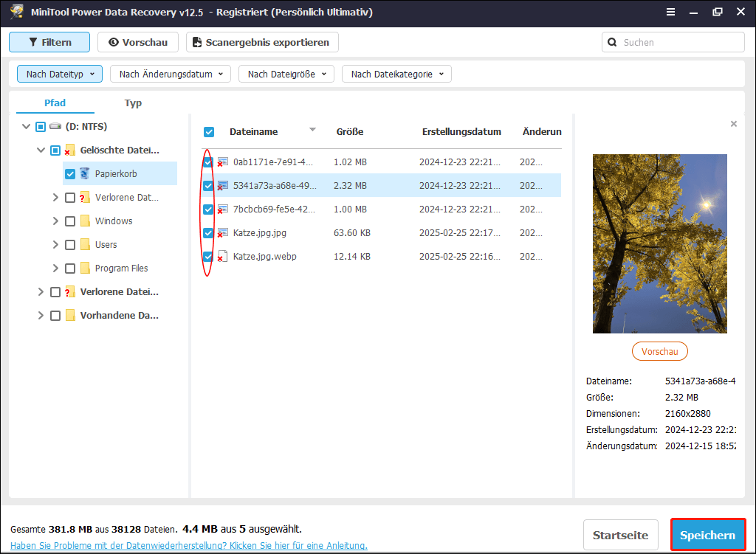Screen dimensions: 756x554
Task: Open the Nach Dateikategorie dropdown
Action: tap(396, 75)
